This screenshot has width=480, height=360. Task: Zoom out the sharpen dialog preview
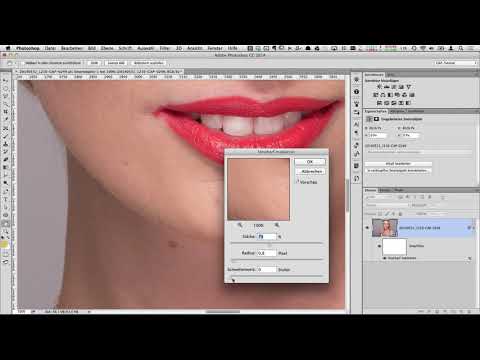[x=240, y=225]
